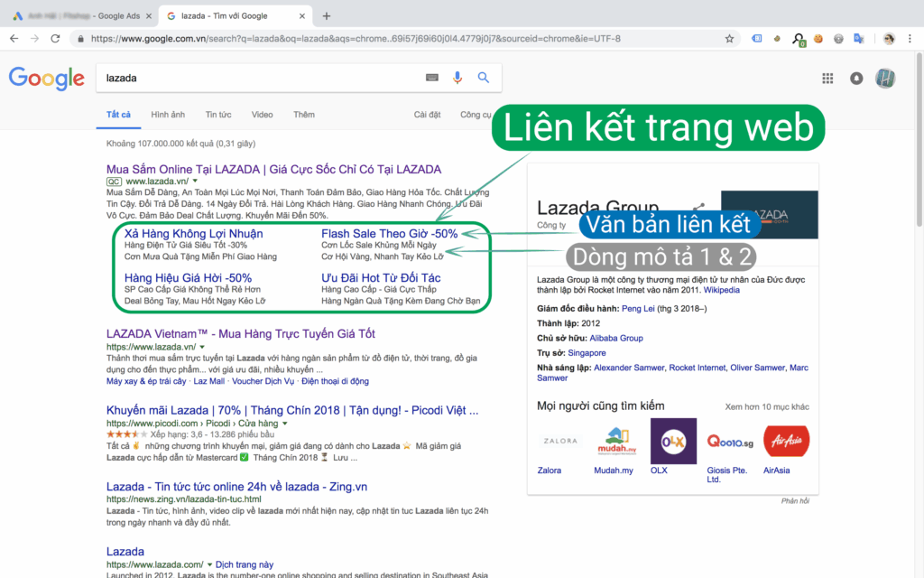
Task: Close the Google Ads tab
Action: pyautogui.click(x=149, y=16)
